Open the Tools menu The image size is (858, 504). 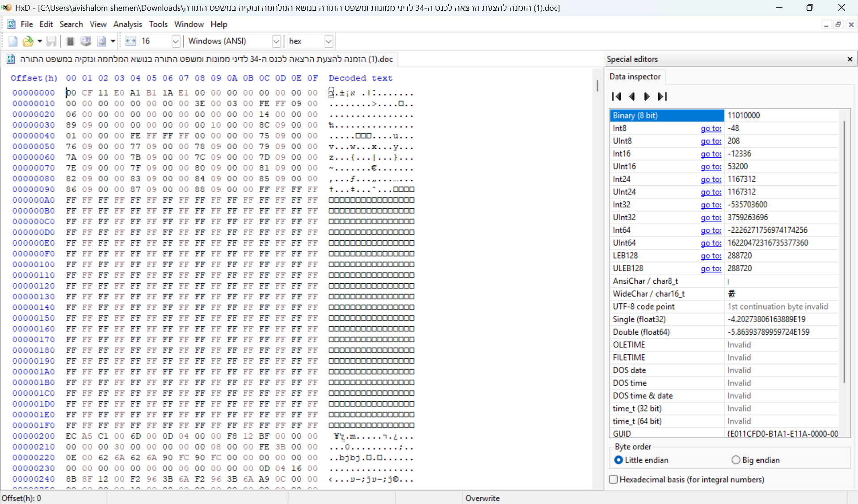point(158,24)
